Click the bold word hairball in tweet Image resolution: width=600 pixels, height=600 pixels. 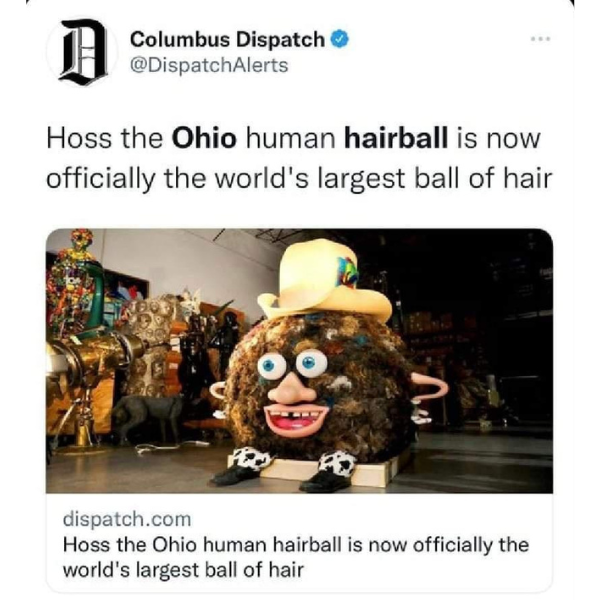tap(396, 138)
